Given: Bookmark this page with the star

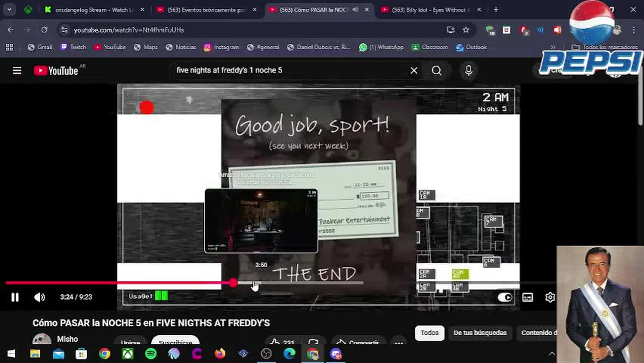Looking at the screenshot, I should coord(466,30).
